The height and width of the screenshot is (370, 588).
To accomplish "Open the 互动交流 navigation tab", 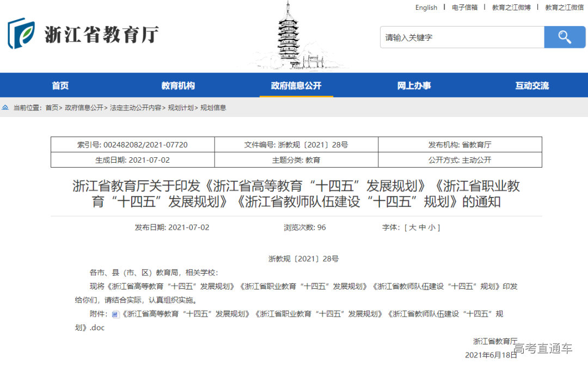I will tap(531, 85).
